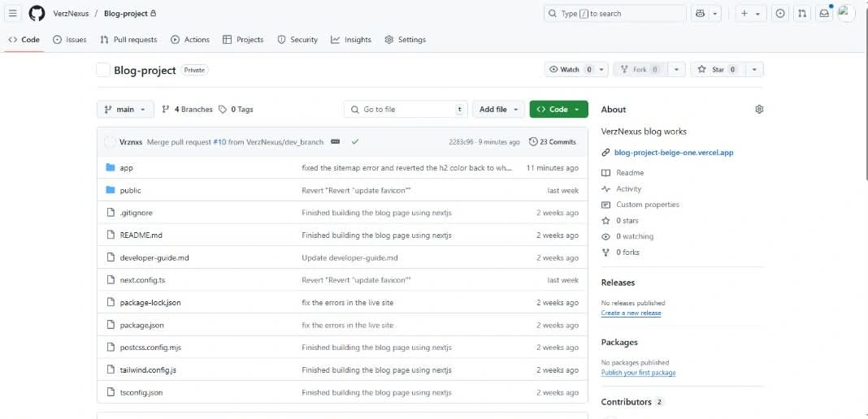Open the postcss.config.mjs file

click(x=150, y=348)
